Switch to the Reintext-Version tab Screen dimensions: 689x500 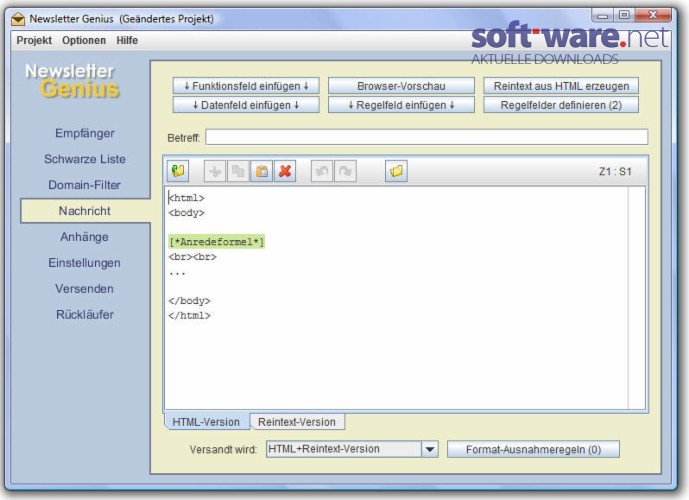[x=297, y=422]
